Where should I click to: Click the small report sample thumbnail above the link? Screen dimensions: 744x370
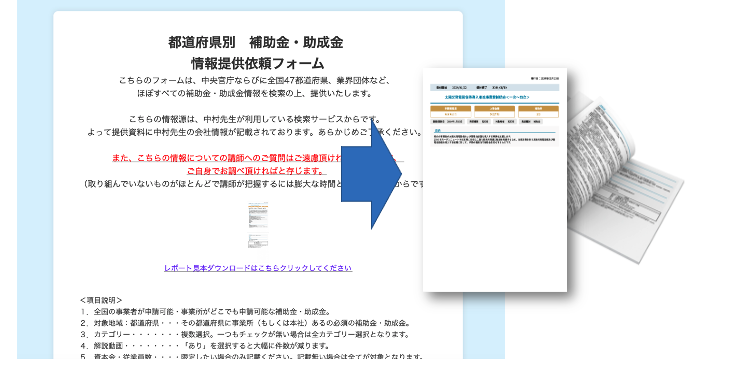[x=259, y=225]
